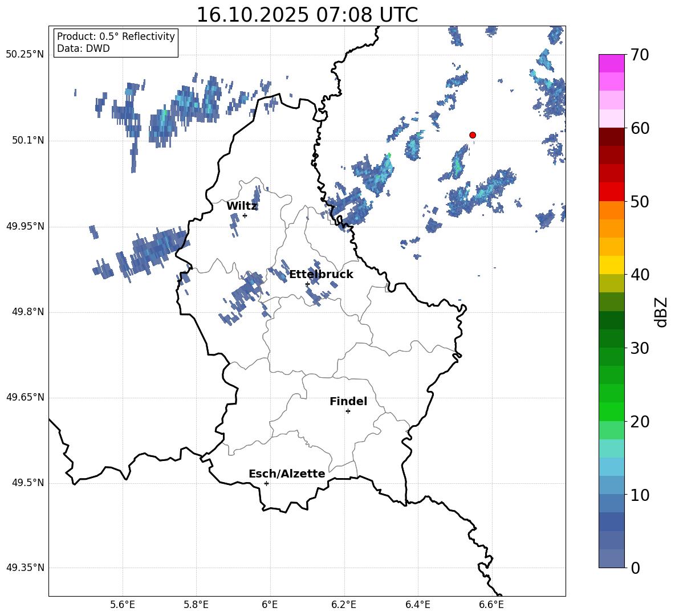Click the red radar site marker dot

tap(473, 135)
